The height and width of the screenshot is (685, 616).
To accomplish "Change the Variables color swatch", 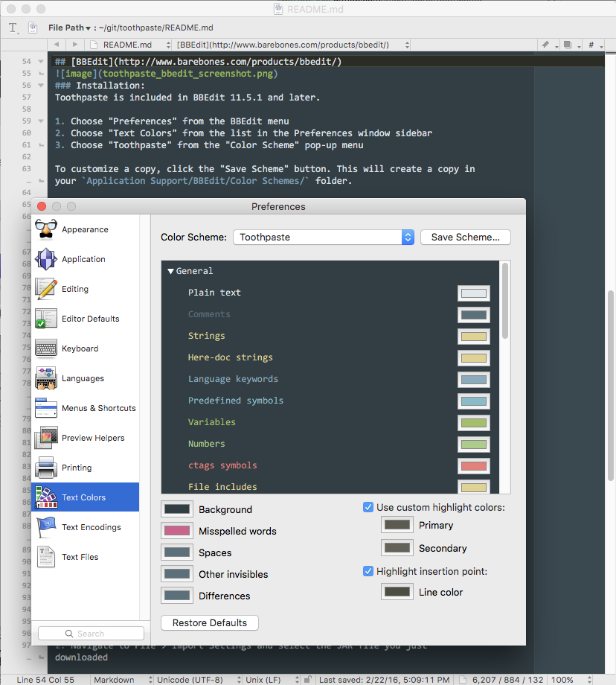I will point(474,423).
